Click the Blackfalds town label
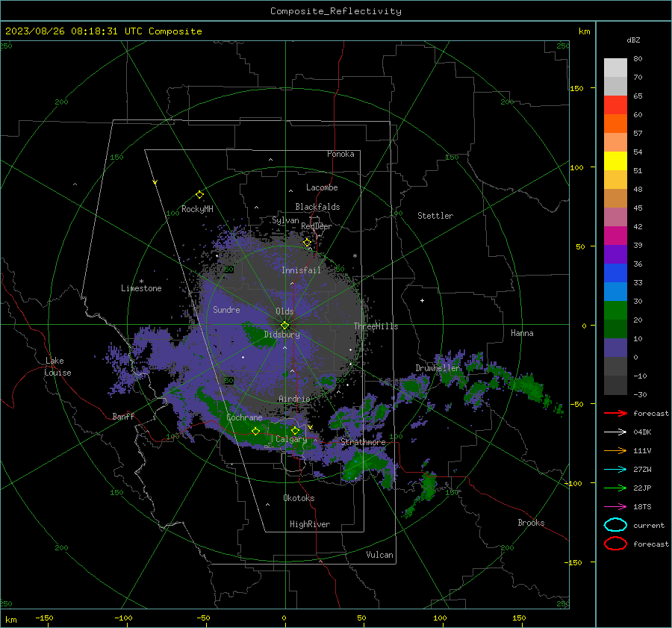This screenshot has height=628, width=672. 317,207
